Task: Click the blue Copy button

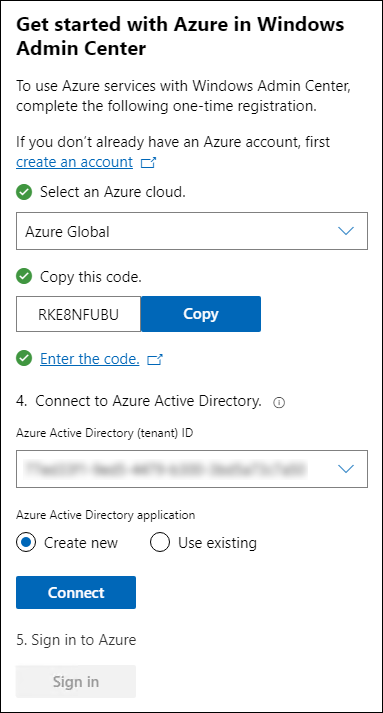Action: pyautogui.click(x=201, y=314)
